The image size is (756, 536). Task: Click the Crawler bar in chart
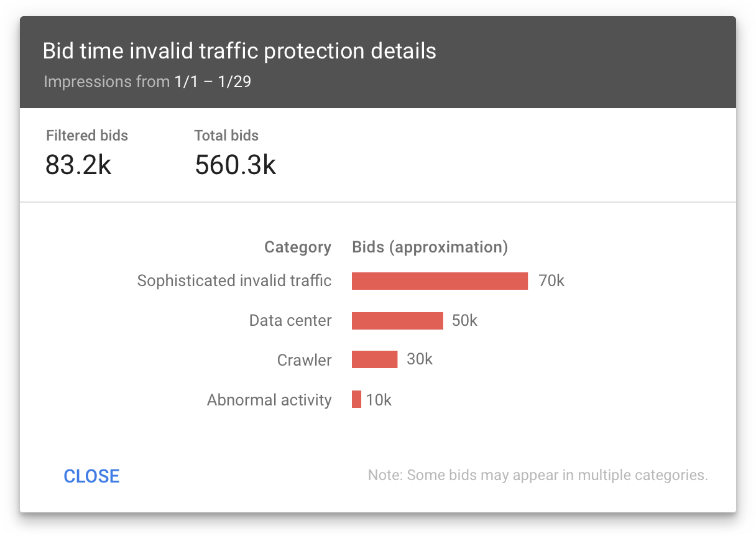374,360
